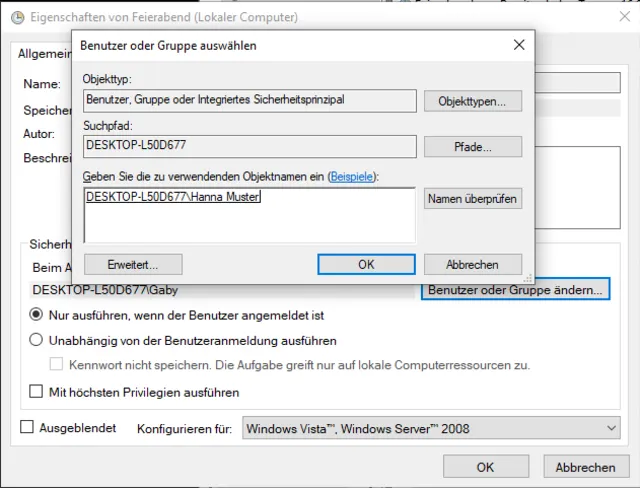Close the Benutzer oder Gruppe auswählen dialog
The height and width of the screenshot is (488, 640).
pos(519,45)
